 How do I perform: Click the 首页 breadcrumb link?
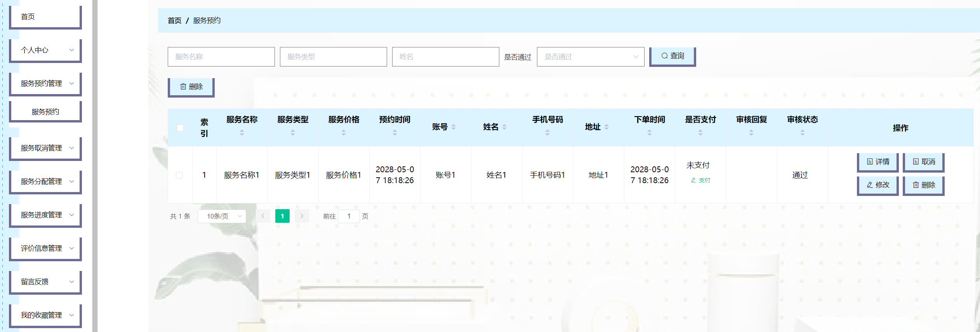[x=174, y=21]
